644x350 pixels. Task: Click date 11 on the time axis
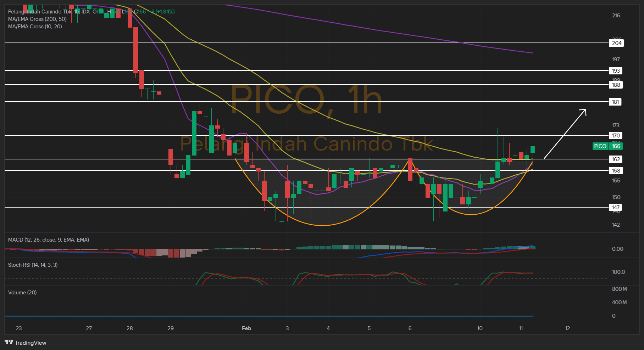click(x=521, y=328)
